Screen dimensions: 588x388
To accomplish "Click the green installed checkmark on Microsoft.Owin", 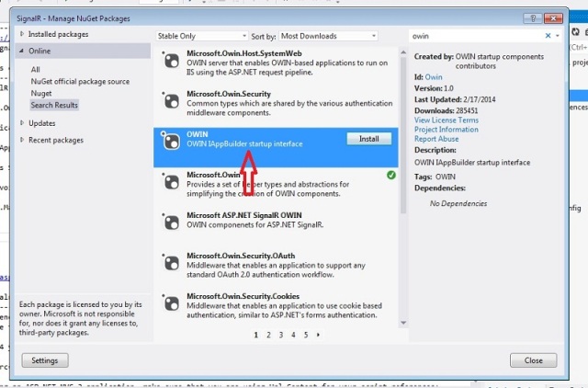I will coord(391,175).
